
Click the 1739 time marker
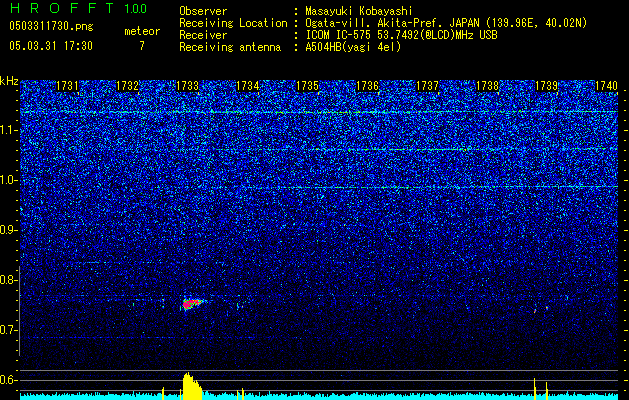click(547, 86)
